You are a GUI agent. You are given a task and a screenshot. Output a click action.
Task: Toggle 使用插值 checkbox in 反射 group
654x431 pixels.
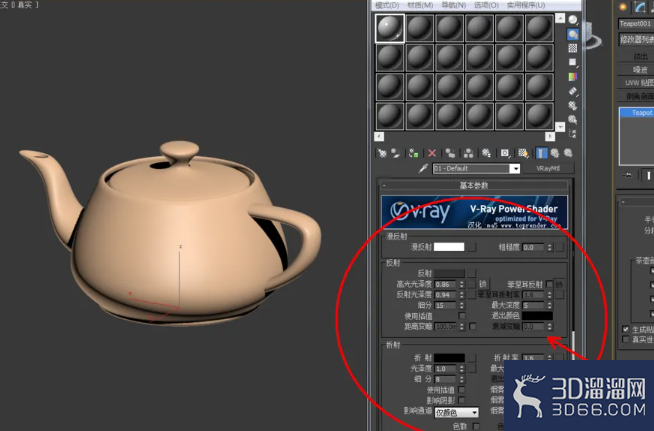462,316
